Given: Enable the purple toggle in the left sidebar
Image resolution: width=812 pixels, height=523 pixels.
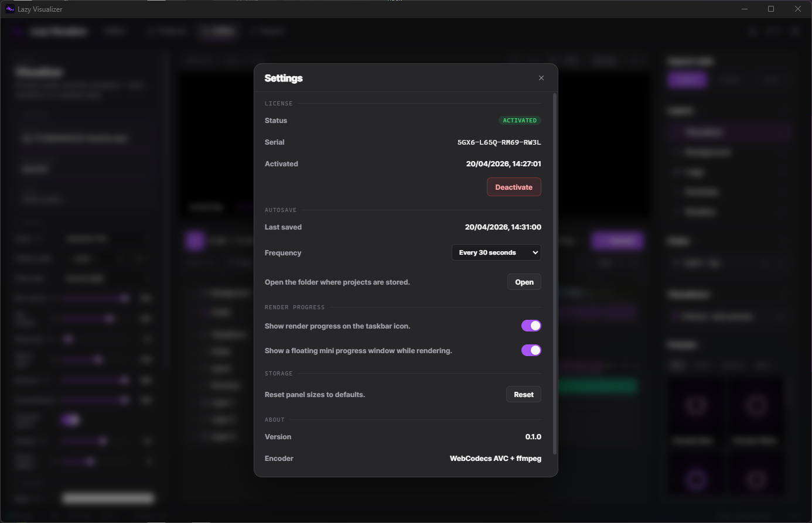Looking at the screenshot, I should click(70, 420).
